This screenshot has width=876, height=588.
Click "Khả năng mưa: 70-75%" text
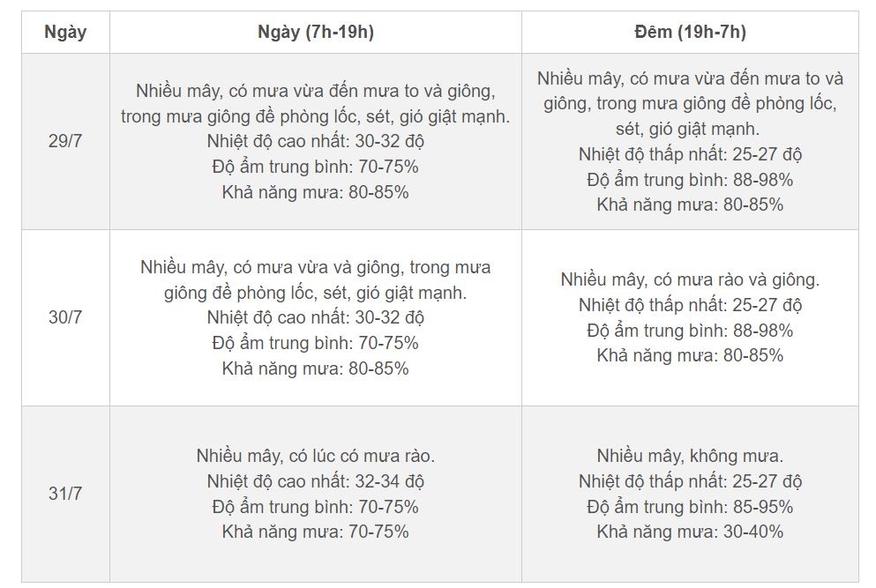[315, 532]
